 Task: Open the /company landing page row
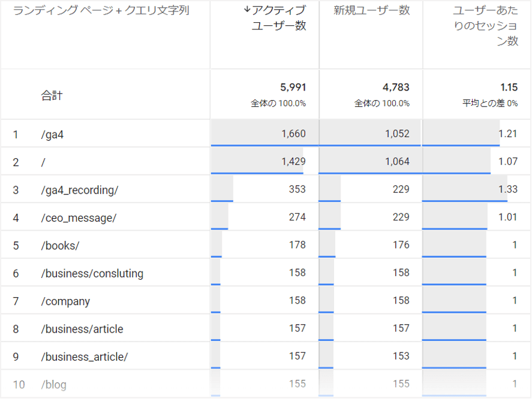click(x=65, y=301)
